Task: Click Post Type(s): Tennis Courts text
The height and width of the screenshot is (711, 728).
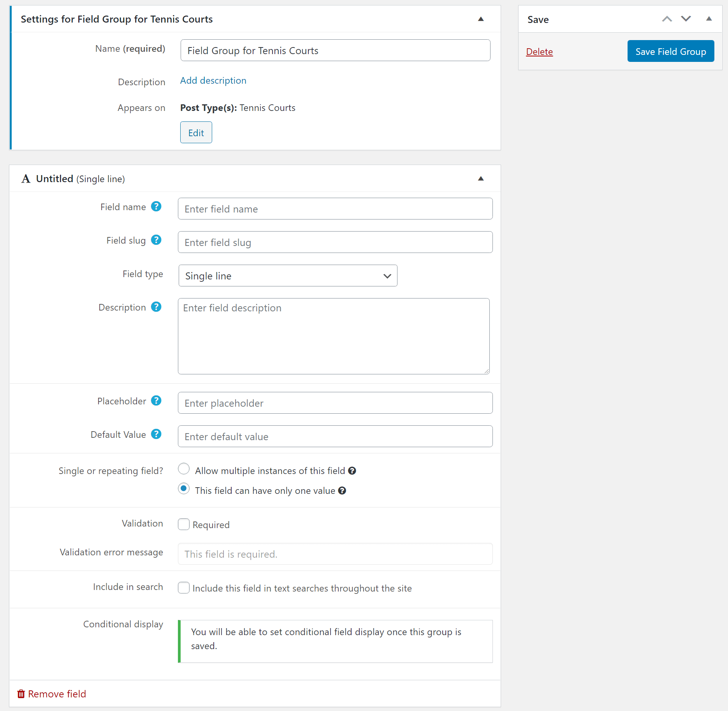Action: (238, 108)
